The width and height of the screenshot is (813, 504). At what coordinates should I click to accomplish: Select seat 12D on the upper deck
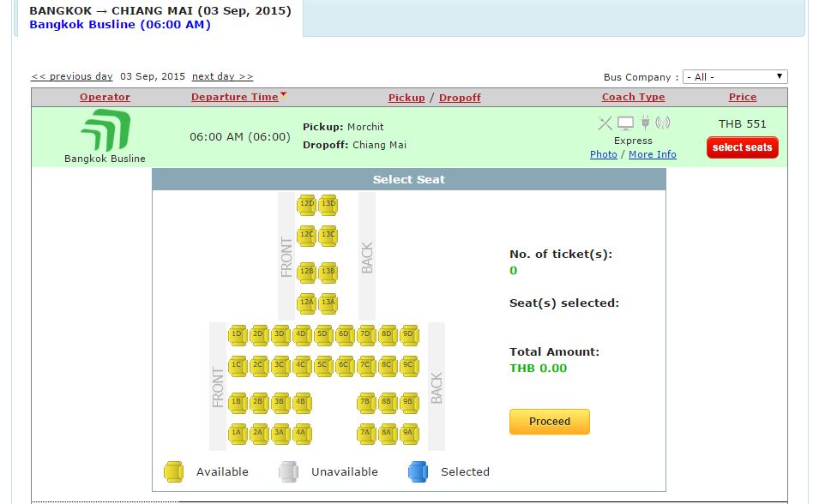pos(305,205)
